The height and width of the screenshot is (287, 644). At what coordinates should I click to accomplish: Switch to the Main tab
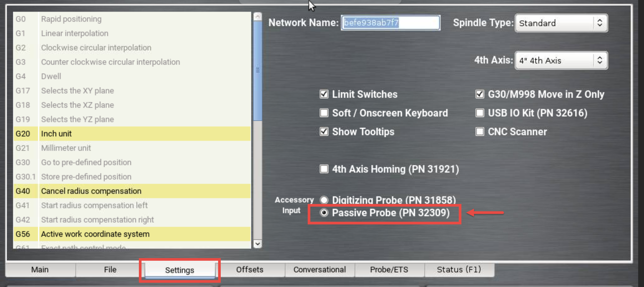[40, 270]
